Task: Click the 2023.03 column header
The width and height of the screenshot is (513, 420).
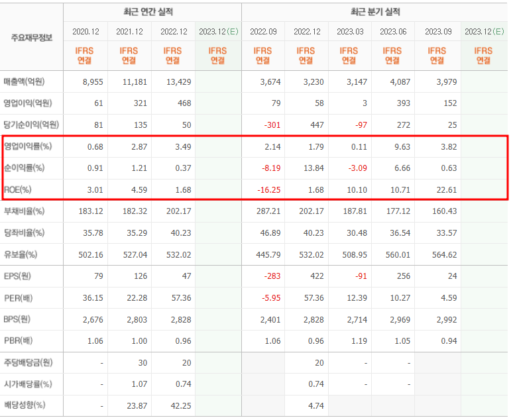Action: (x=350, y=32)
